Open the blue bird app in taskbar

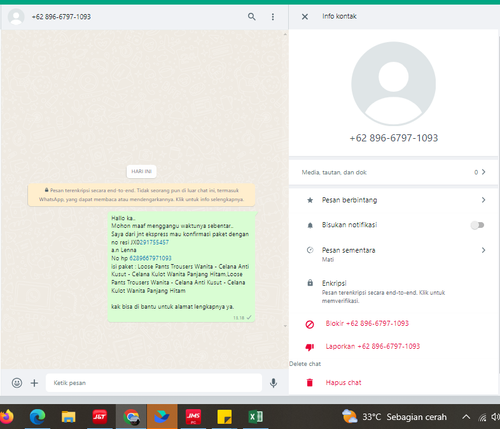162,417
